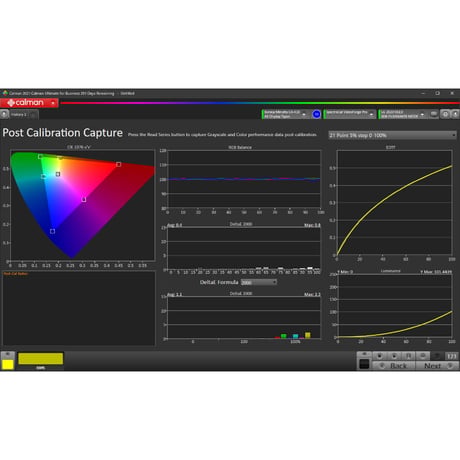The image size is (460, 460).
Task: Click the second read button in bottom-right toolbar
Action: (x=394, y=356)
